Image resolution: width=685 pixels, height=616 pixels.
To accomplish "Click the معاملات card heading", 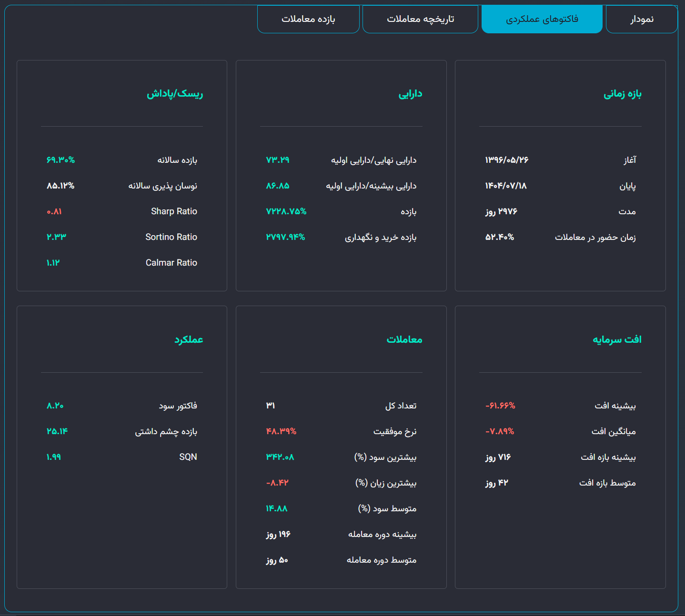I will click(x=404, y=339).
